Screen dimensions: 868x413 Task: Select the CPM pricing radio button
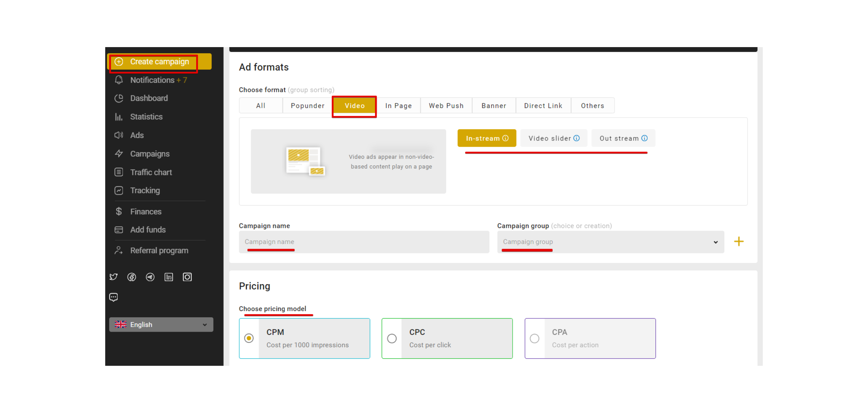point(249,338)
